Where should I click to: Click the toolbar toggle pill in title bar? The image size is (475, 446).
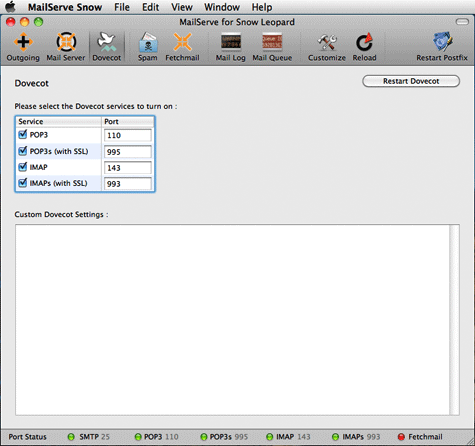point(462,22)
